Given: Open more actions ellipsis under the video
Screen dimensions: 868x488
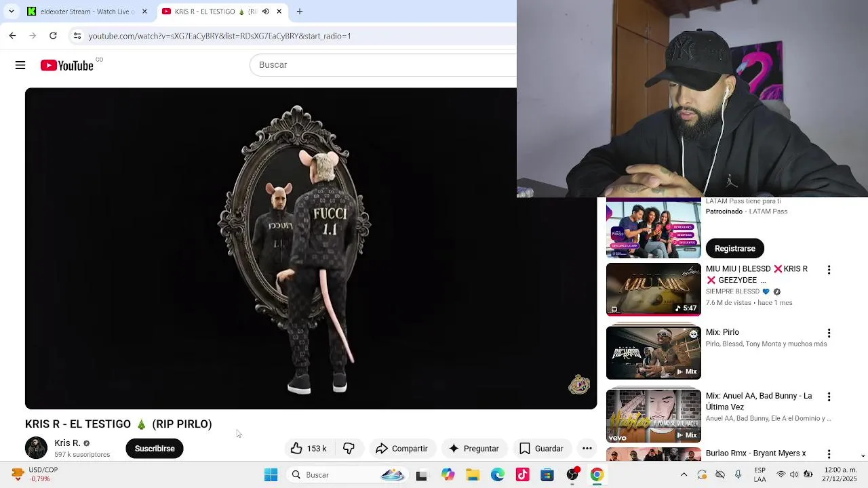Looking at the screenshot, I should [x=587, y=448].
